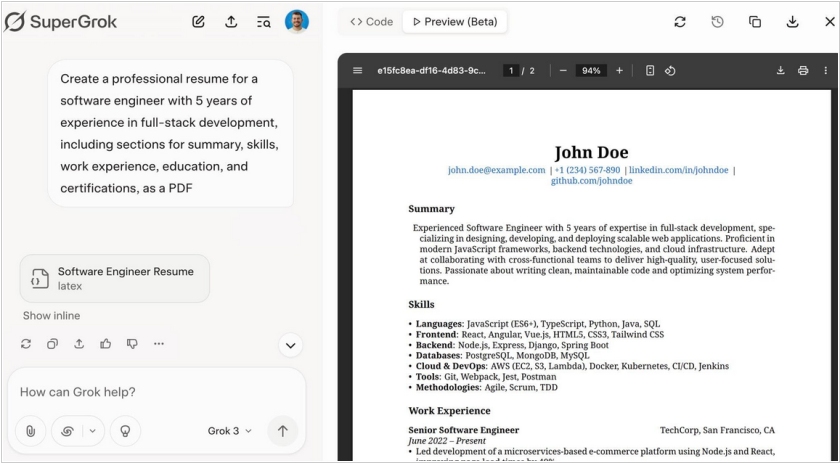Zoom out the PDF with minus

click(563, 71)
